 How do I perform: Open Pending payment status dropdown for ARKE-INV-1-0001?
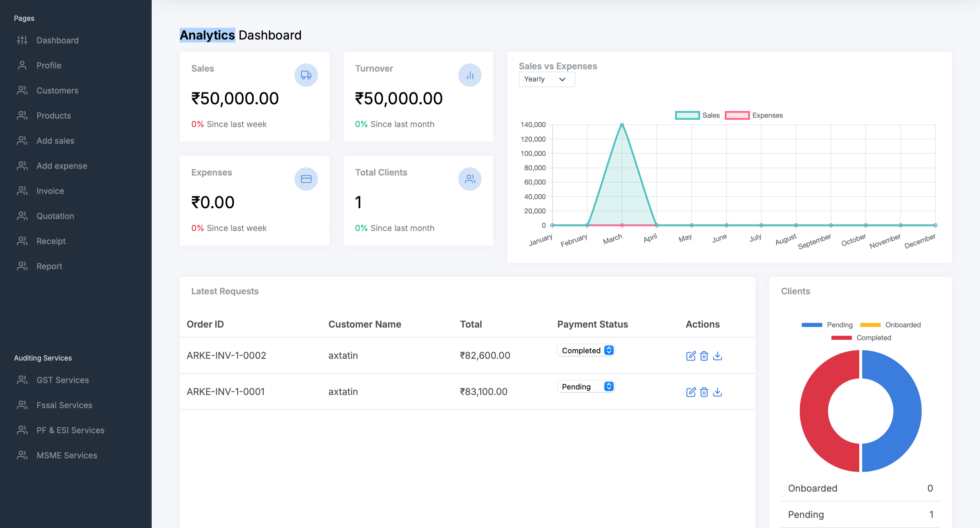tap(586, 386)
